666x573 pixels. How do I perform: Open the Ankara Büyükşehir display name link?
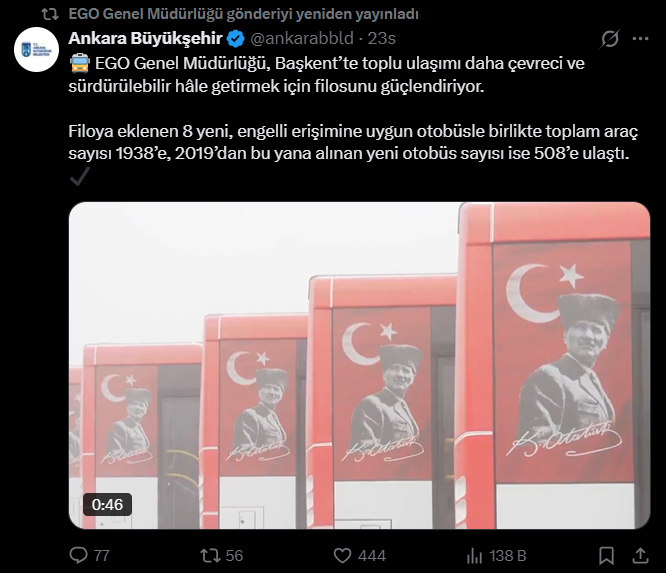click(x=145, y=38)
